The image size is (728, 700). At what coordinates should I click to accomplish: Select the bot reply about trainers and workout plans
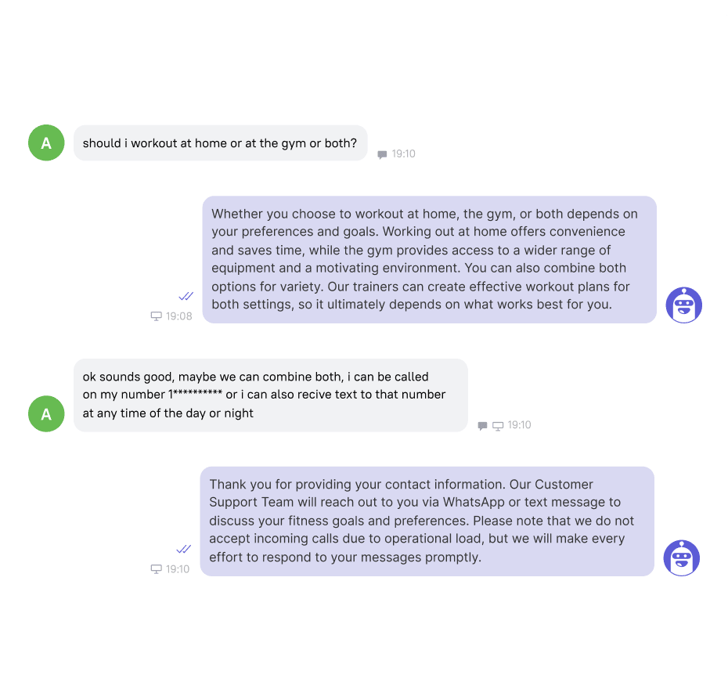429,260
